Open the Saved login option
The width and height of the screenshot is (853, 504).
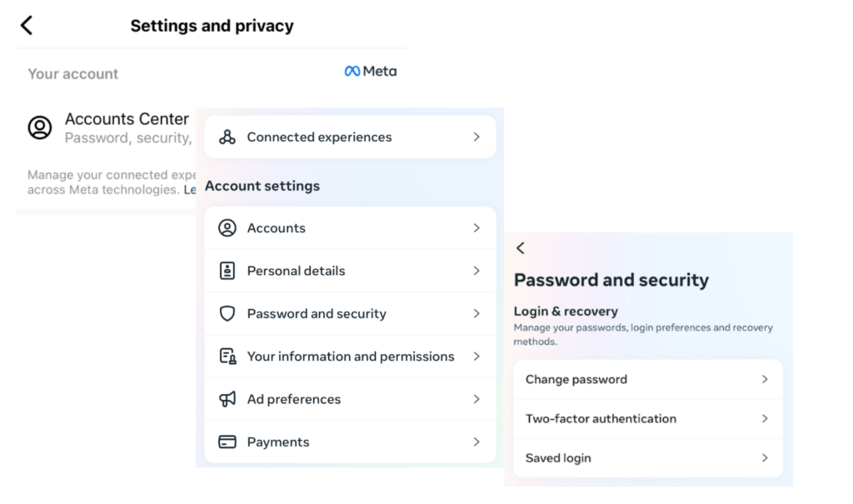coord(558,457)
